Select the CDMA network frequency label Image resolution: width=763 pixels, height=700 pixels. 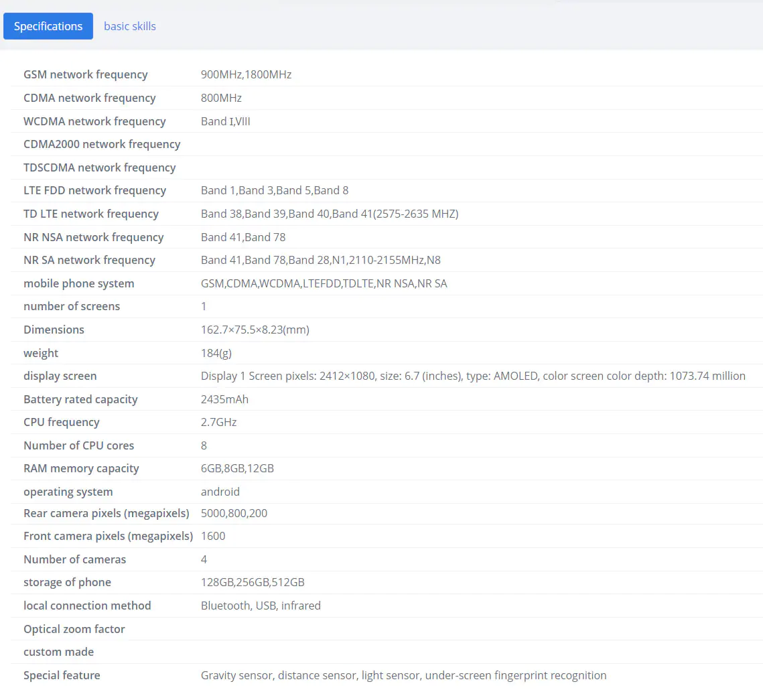point(90,98)
